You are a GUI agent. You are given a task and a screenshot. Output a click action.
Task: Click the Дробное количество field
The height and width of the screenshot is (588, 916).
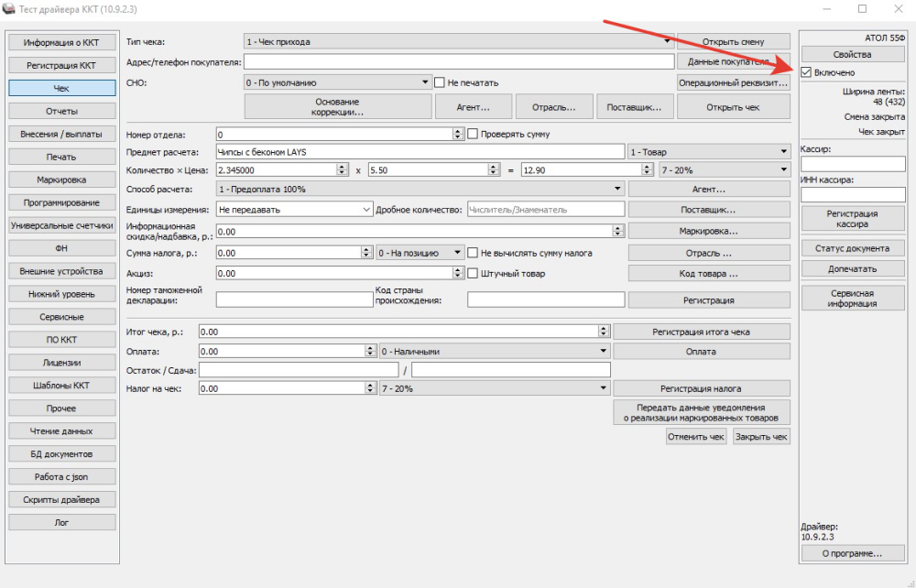546,209
